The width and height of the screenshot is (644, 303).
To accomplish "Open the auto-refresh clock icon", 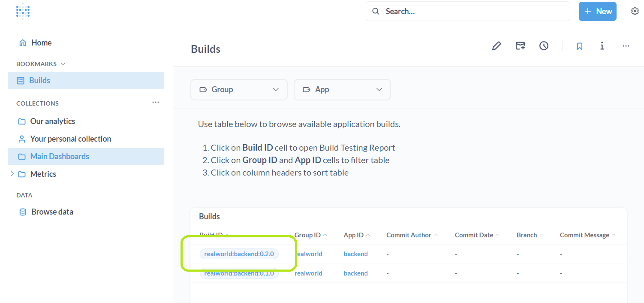I will [544, 46].
